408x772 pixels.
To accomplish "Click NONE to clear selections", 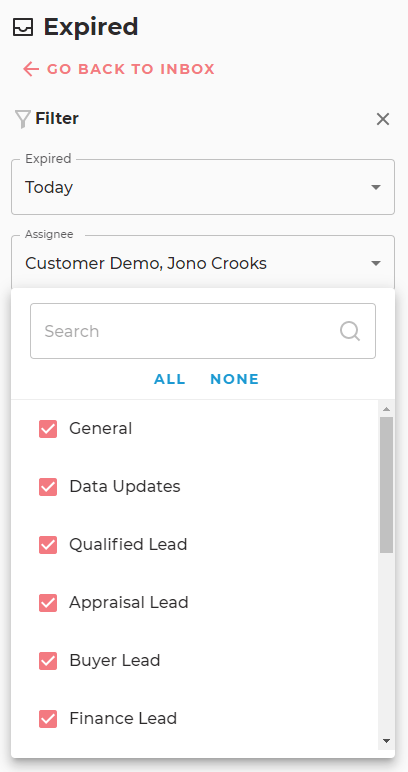I will (x=234, y=379).
